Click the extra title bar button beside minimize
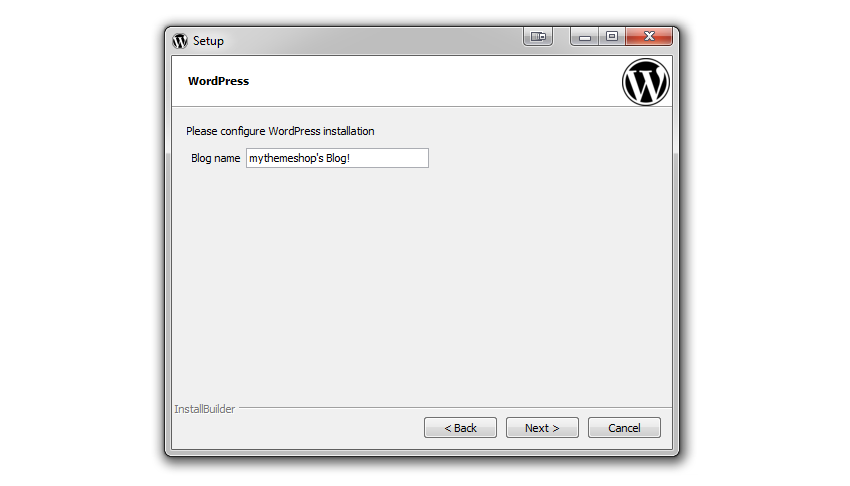 [x=538, y=36]
